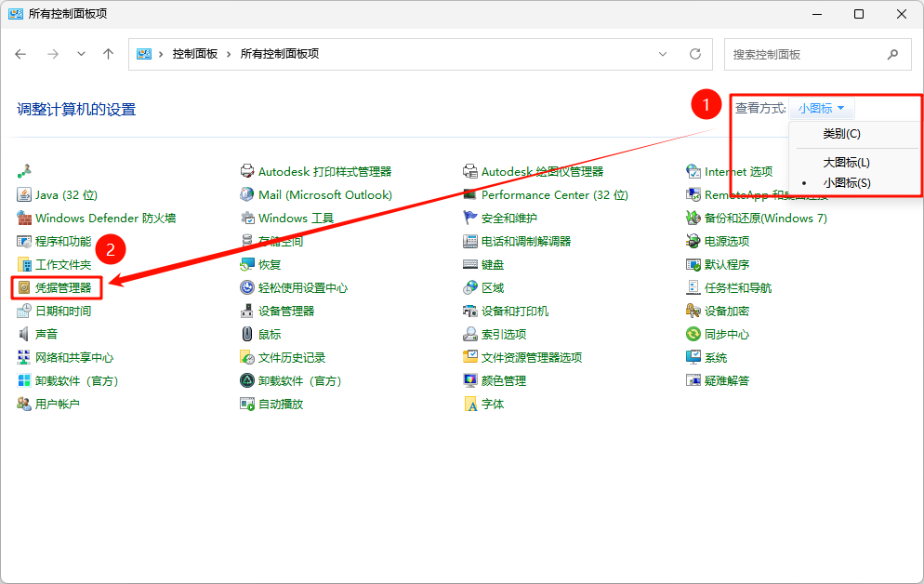Choose 类别(C) from view menu
Image resolution: width=924 pixels, height=584 pixels.
(841, 134)
